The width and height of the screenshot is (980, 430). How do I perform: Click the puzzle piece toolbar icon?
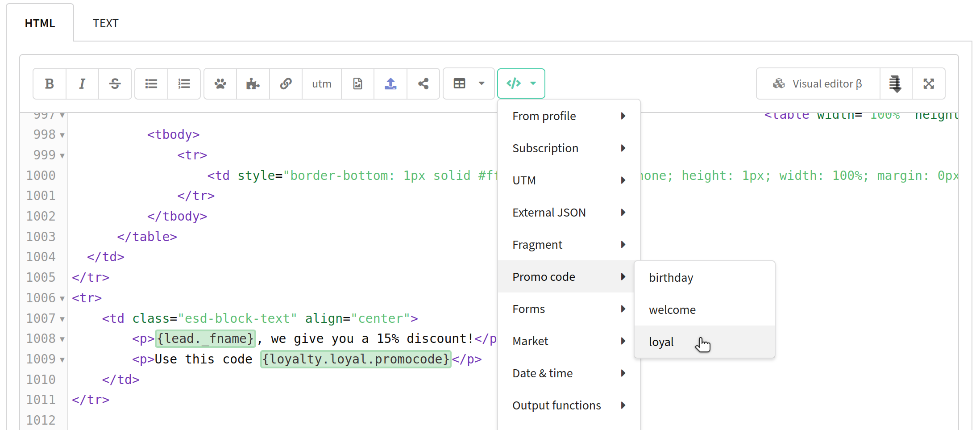pos(253,83)
